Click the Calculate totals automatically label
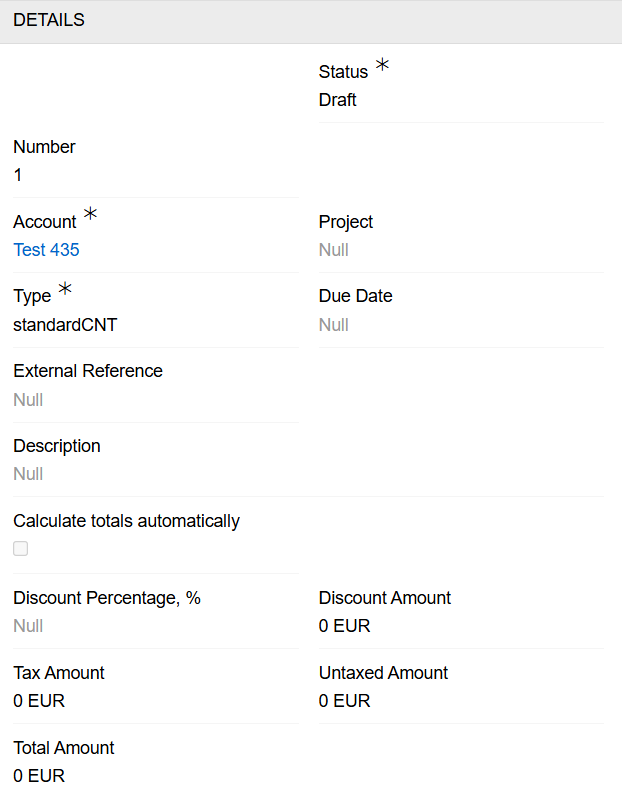622x796 pixels. [x=126, y=521]
